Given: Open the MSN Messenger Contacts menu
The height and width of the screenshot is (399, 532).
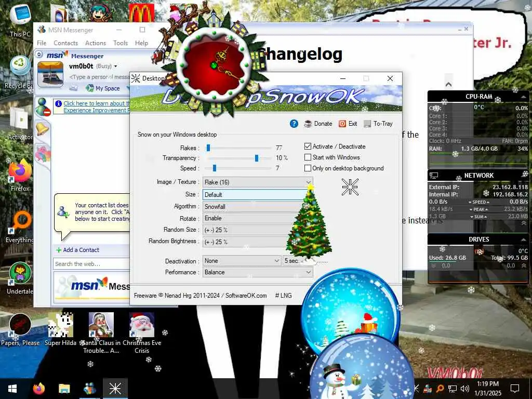Looking at the screenshot, I should click(66, 43).
